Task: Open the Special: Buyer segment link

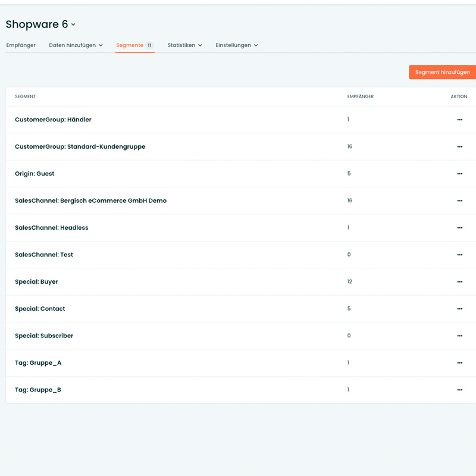Action: [x=36, y=281]
